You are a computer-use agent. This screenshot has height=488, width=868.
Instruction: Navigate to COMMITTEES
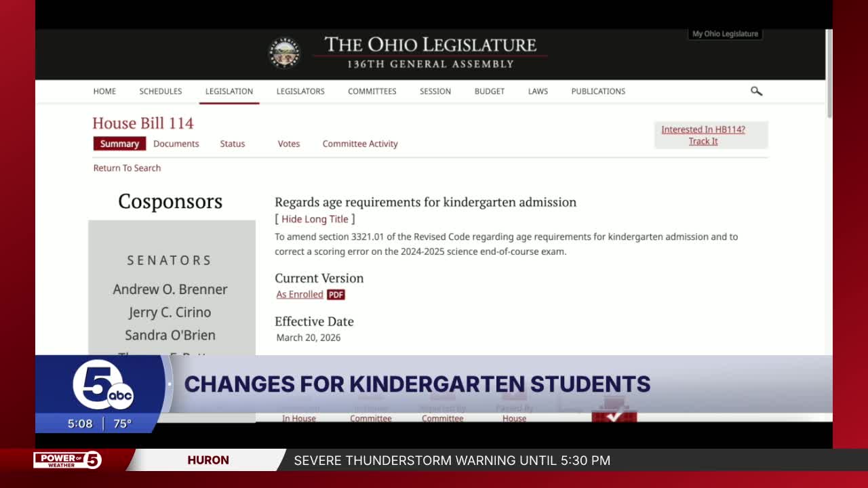coord(372,91)
